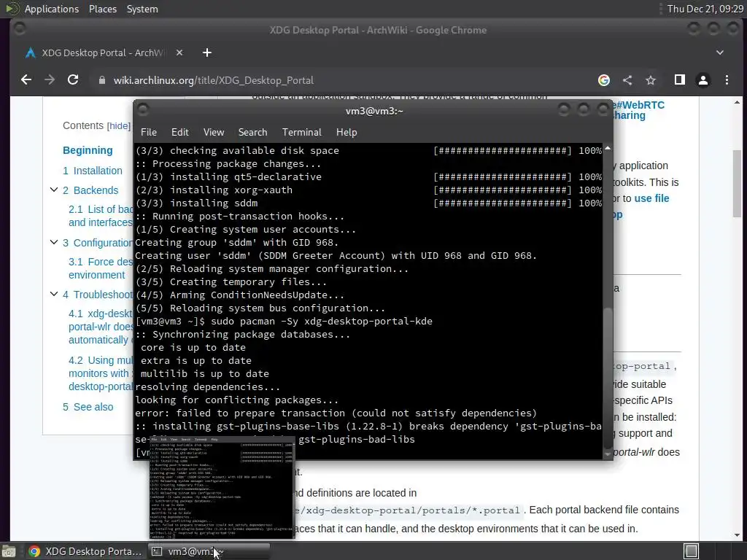
Task: Click the Chrome page scrollbar thumb
Action: click(x=737, y=183)
